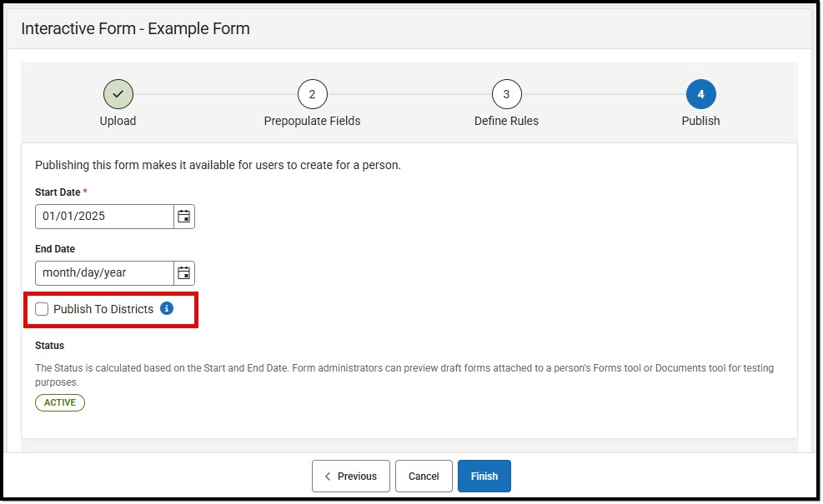The width and height of the screenshot is (823, 504).
Task: Click the blue number 4 step circle
Action: point(700,94)
